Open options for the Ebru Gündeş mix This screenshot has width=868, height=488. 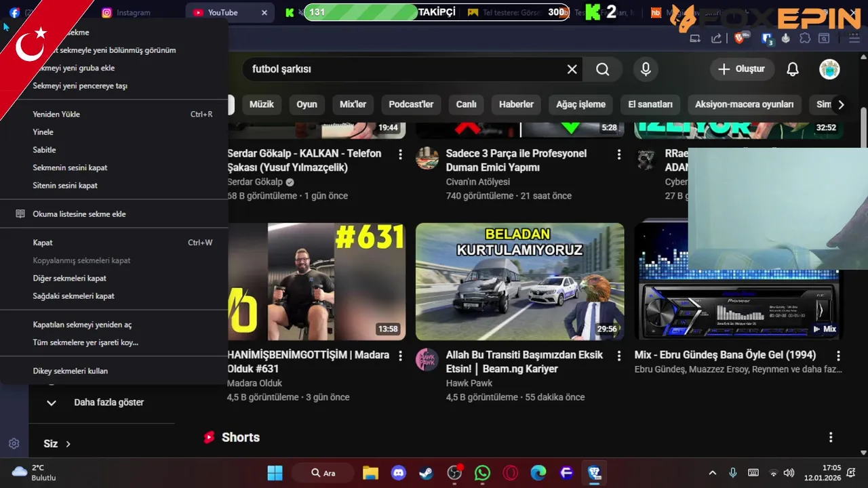pyautogui.click(x=838, y=356)
